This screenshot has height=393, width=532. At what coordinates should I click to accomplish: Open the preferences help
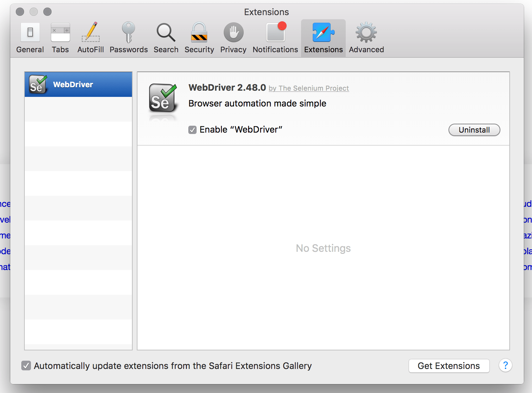[506, 366]
